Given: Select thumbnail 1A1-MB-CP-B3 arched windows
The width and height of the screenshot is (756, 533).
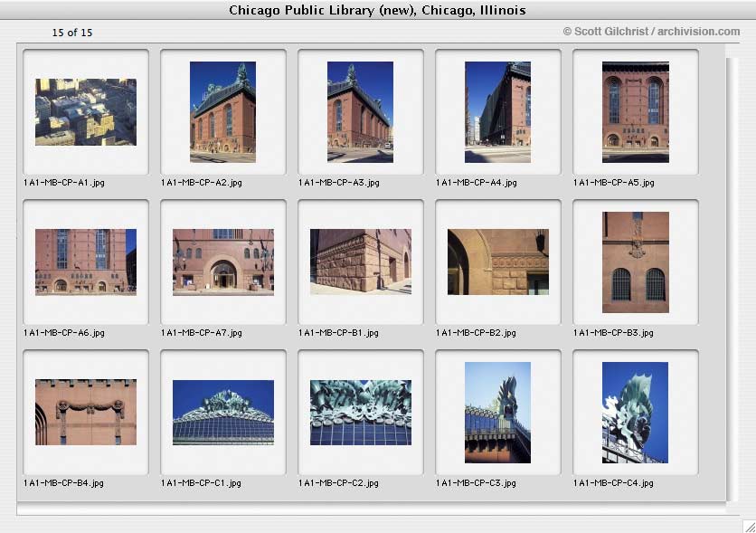Looking at the screenshot, I should [636, 262].
